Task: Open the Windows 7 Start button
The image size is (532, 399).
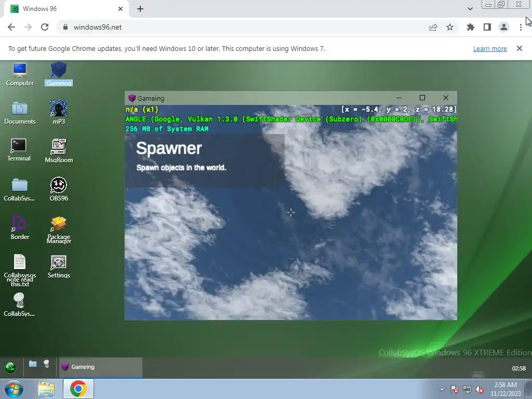Action: pyautogui.click(x=14, y=389)
